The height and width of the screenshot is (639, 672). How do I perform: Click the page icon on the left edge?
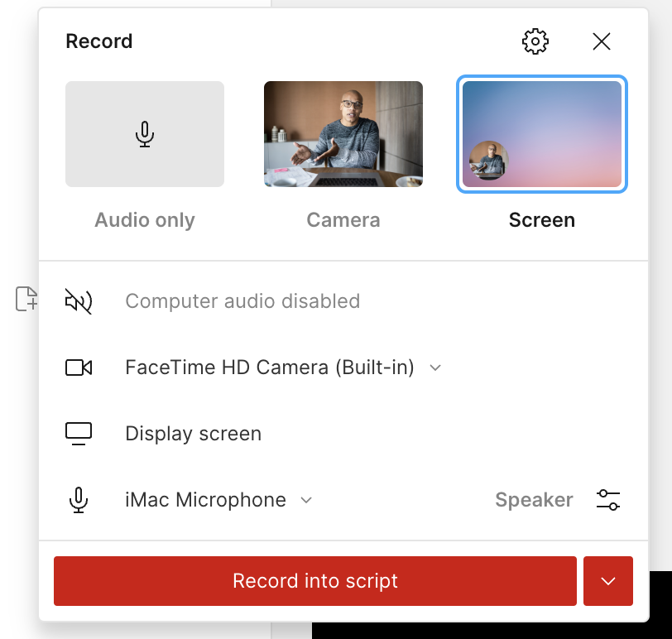26,300
